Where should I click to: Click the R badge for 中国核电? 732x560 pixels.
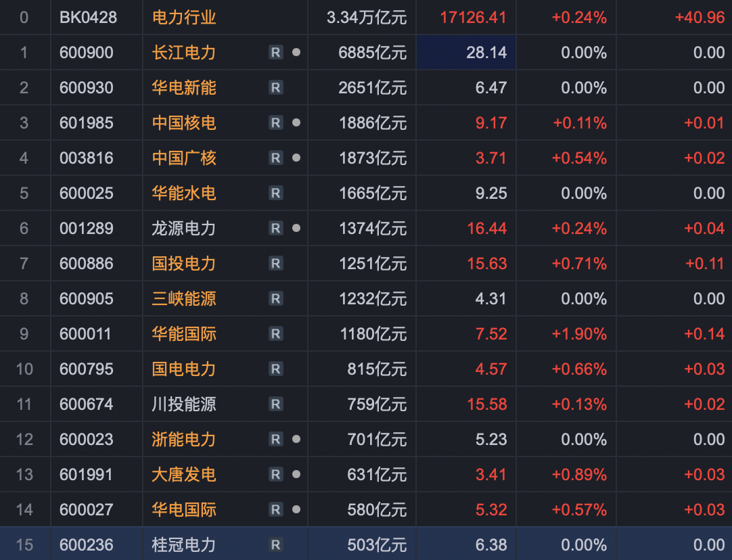click(275, 122)
